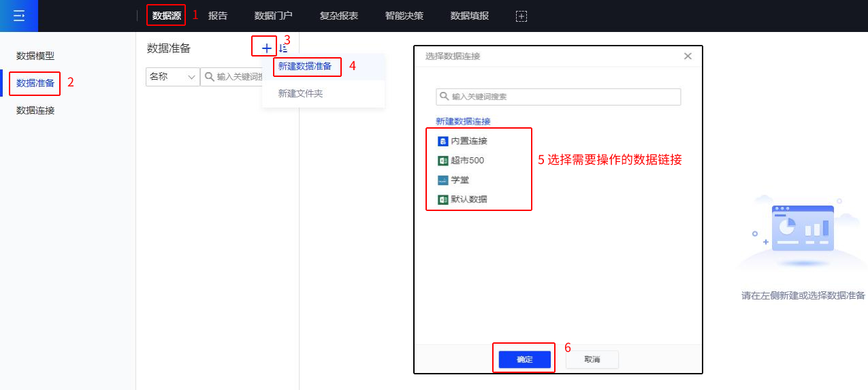Open the 名称 filter dropdown
The width and height of the screenshot is (868, 390).
[172, 77]
